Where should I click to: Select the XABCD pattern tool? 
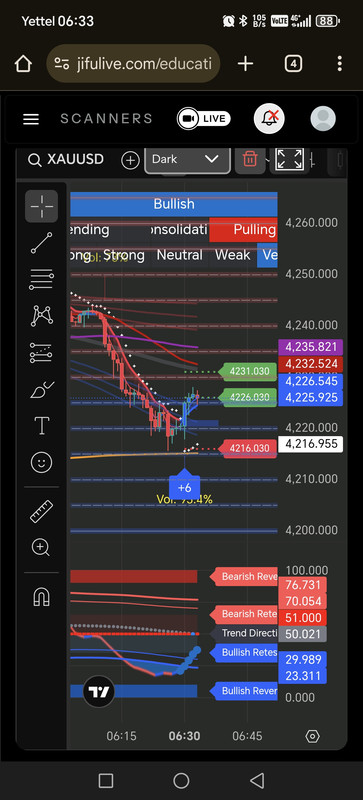(x=41, y=316)
